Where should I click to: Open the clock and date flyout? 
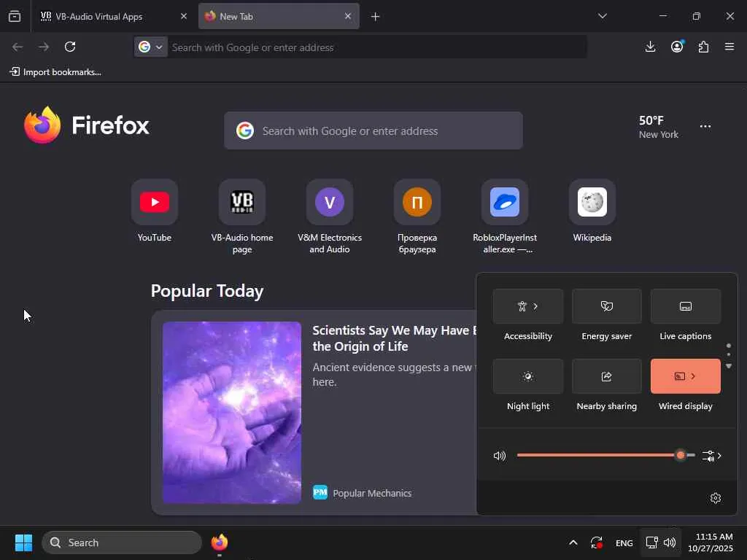711,542
